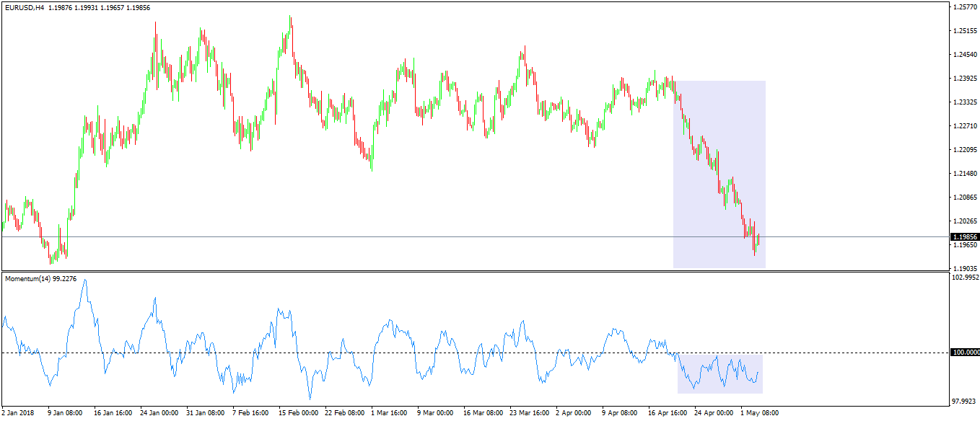Click the Momentum(14) 99.2276 indicator label
The image size is (980, 421).
pos(40,278)
